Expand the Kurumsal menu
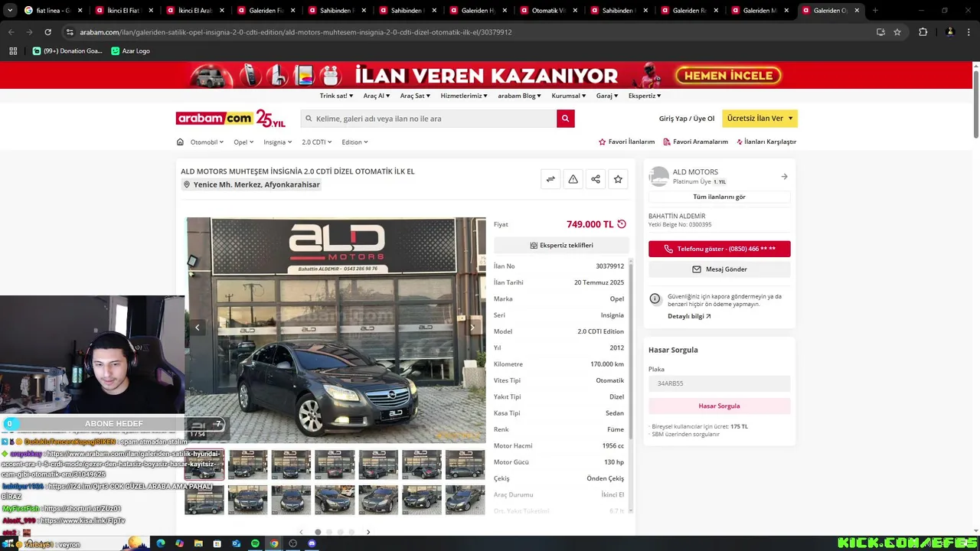980x551 pixels. pyautogui.click(x=569, y=96)
